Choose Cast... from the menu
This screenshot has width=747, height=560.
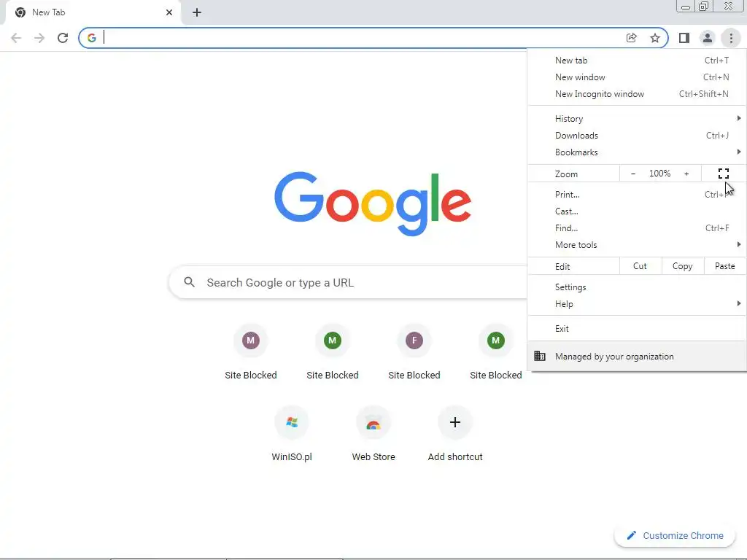coord(637,211)
